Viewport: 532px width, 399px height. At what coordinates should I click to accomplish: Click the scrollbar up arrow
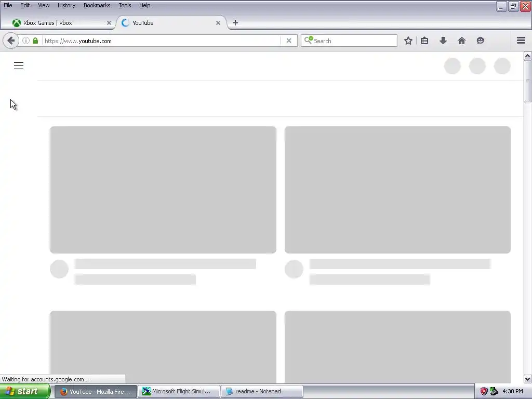click(x=528, y=56)
